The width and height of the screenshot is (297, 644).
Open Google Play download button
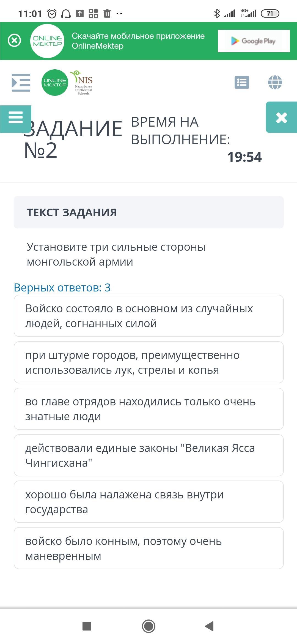(x=254, y=41)
